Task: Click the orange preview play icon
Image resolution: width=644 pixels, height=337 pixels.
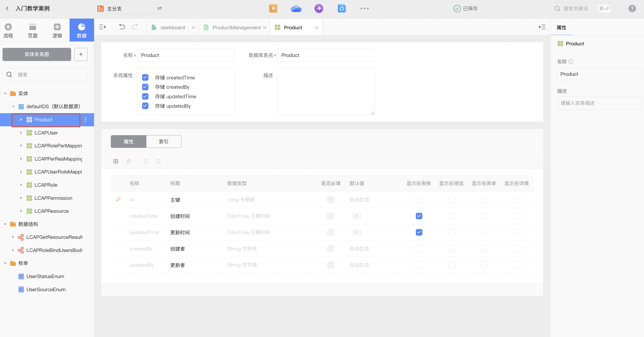Action: coord(273,9)
